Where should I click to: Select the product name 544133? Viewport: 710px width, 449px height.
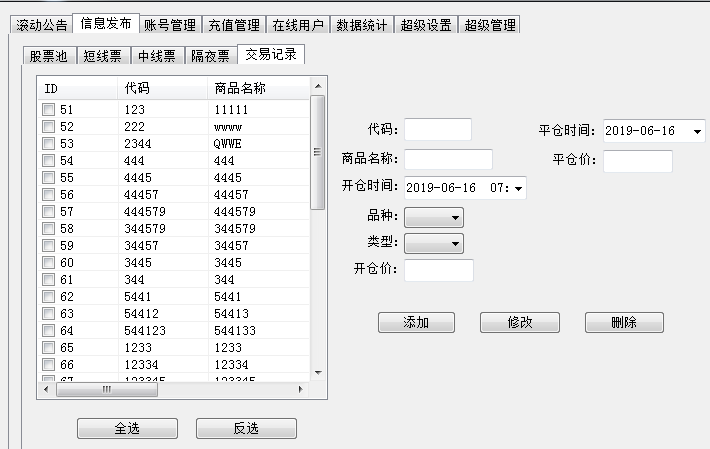pyautogui.click(x=235, y=331)
